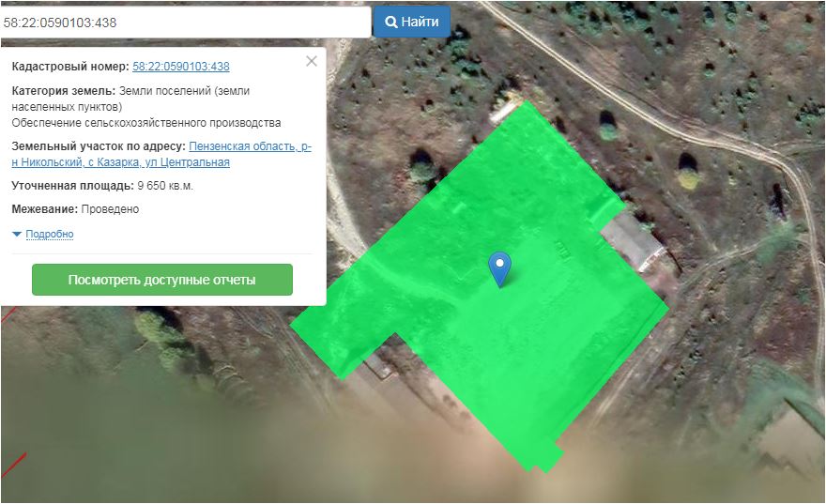The image size is (826, 504).
Task: Click Посмотреть доступные отчеты button
Action: tap(162, 280)
